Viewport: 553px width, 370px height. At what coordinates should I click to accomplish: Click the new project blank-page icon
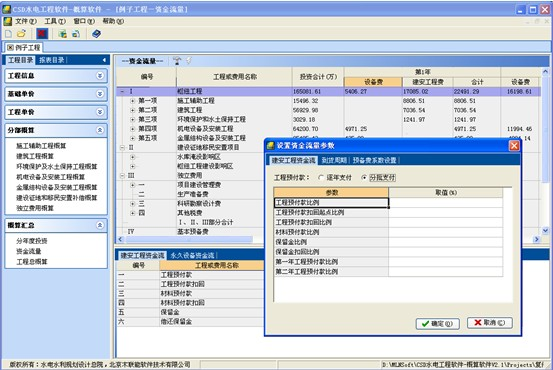click(x=8, y=34)
